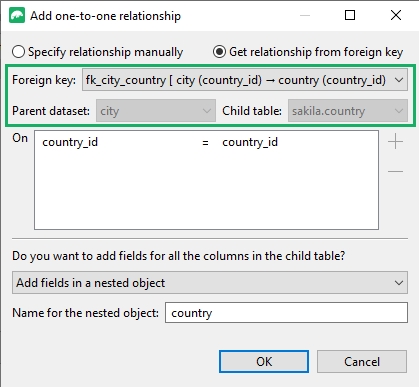Click the equals sign in the join condition row
Screen dimensions: 419x387
pos(205,143)
